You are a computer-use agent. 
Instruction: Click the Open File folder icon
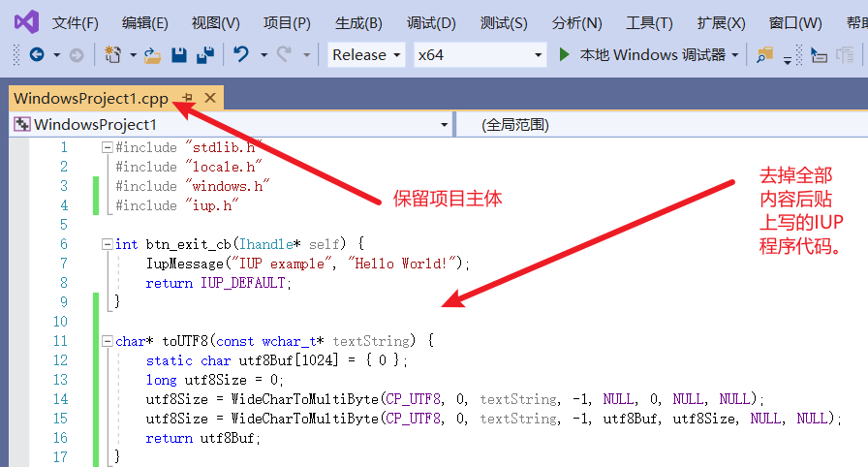(x=152, y=55)
